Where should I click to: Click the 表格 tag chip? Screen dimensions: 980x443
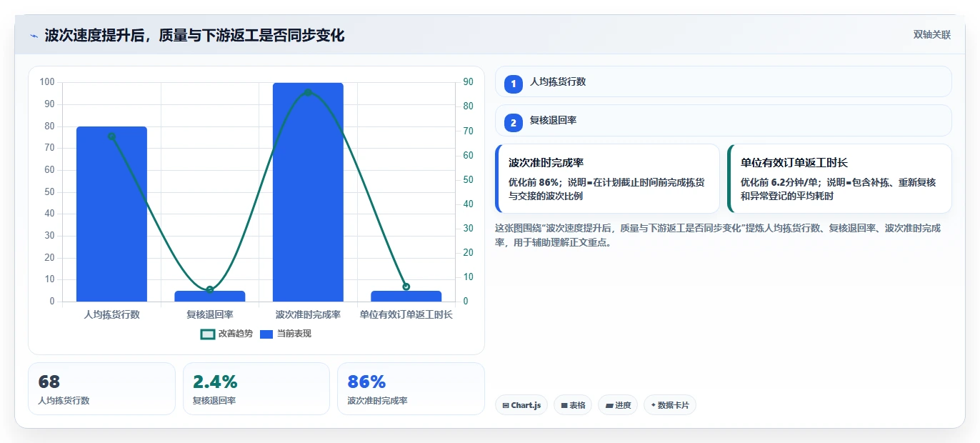pyautogui.click(x=573, y=405)
